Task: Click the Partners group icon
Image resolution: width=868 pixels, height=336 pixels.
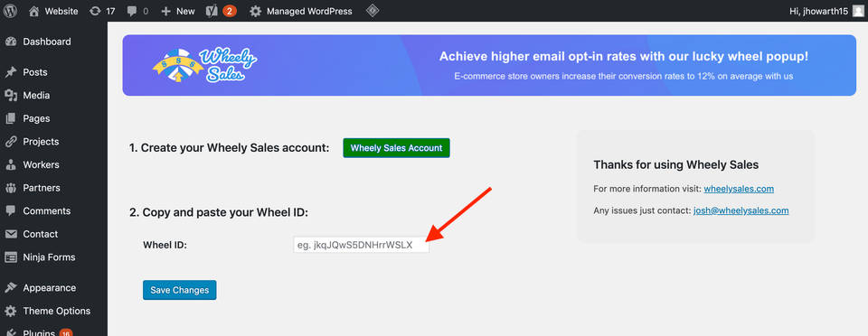Action: 11,188
